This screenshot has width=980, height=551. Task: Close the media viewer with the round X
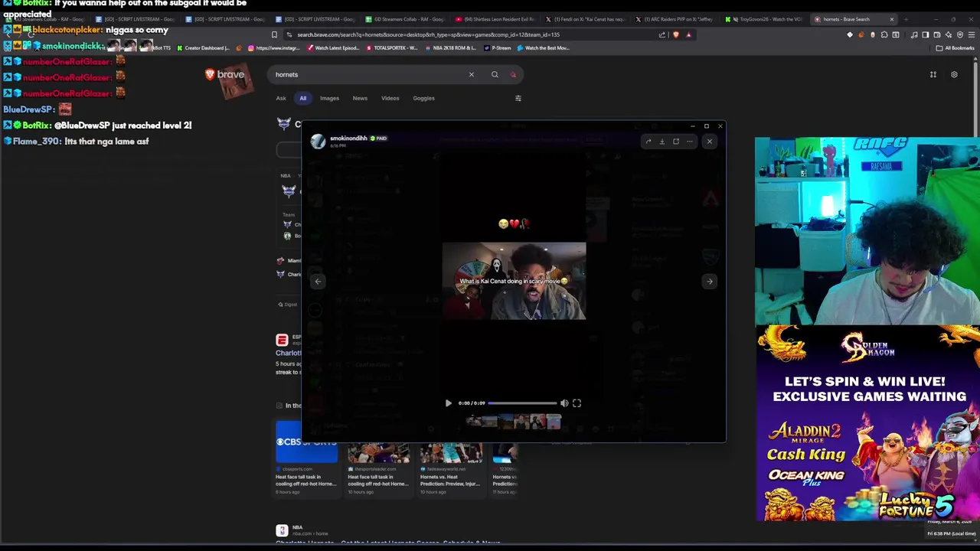click(710, 141)
